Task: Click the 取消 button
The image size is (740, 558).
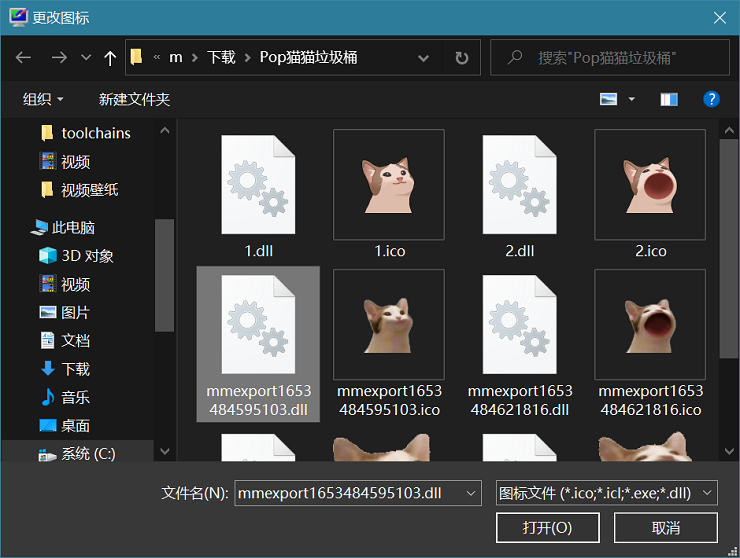Action: tap(666, 528)
